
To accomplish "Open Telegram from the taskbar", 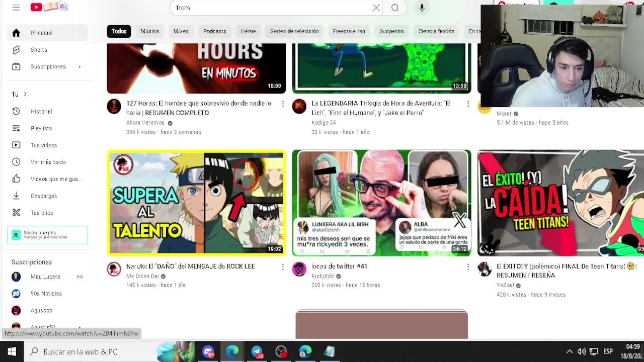I will 257,351.
